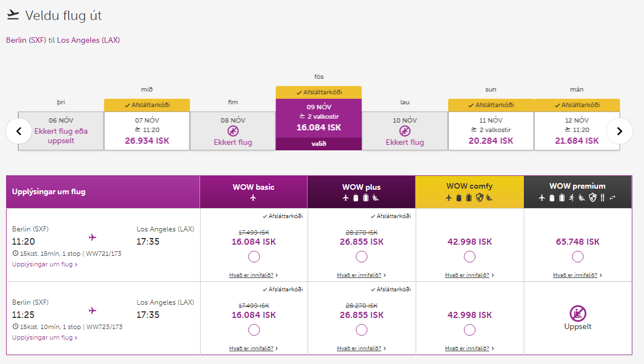Expand Upplýsingar um flug for the 11:20 flight
This screenshot has width=644, height=364.
44,264
